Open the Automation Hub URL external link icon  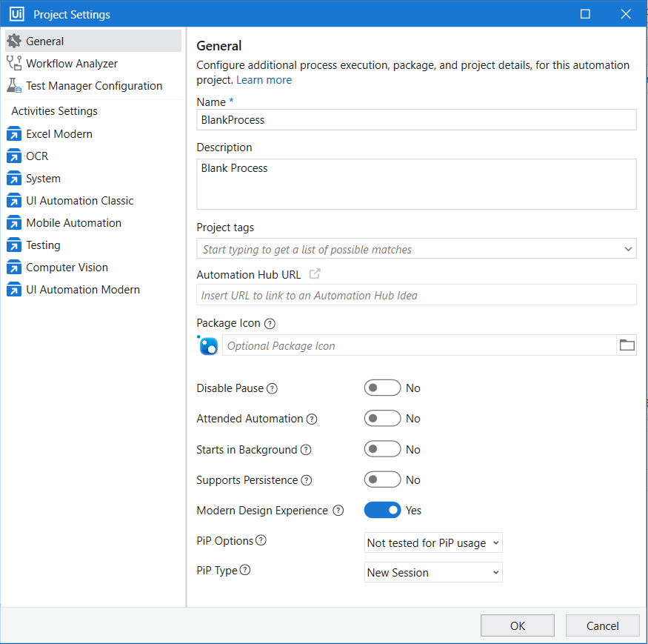pos(315,273)
